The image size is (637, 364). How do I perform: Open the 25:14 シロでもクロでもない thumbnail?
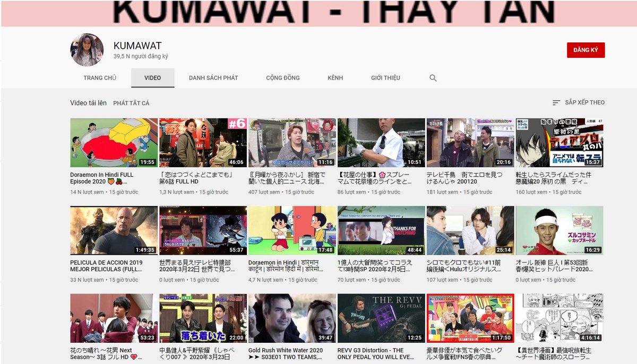(x=470, y=231)
